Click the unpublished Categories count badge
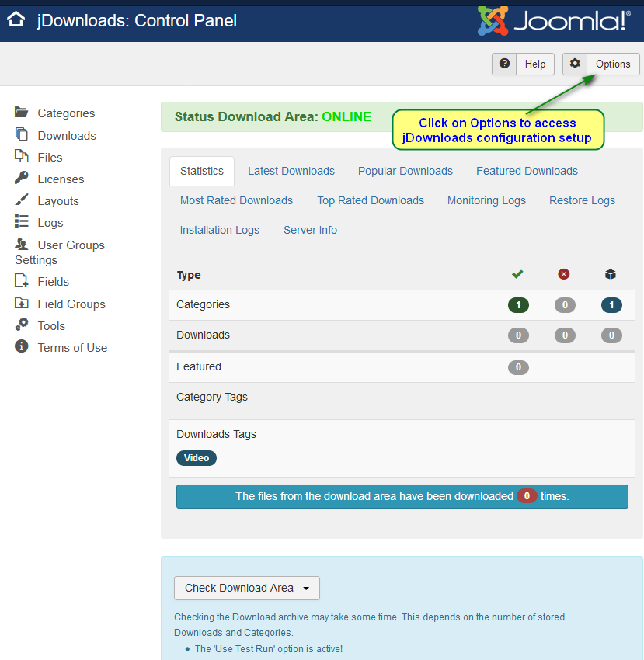The width and height of the screenshot is (644, 660). pyautogui.click(x=565, y=304)
